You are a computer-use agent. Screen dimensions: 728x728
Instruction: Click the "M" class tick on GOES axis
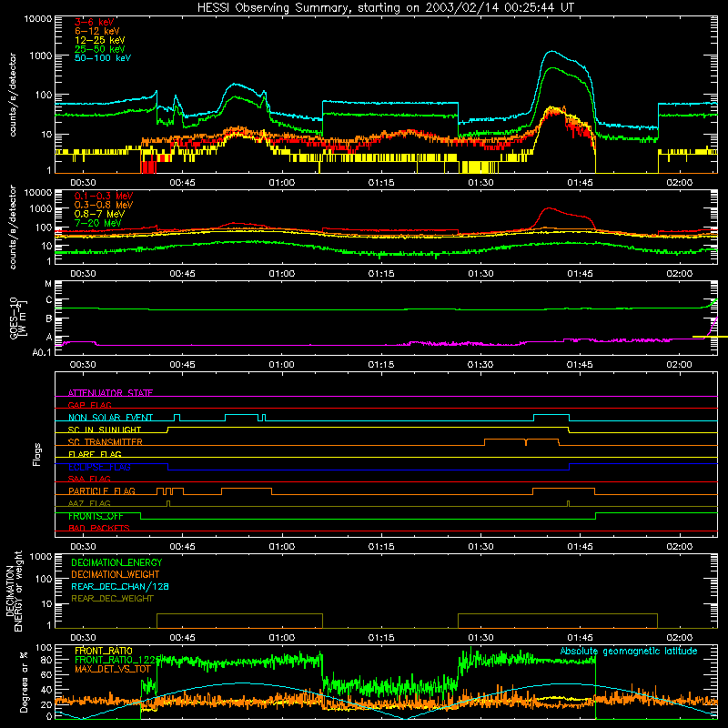[x=48, y=284]
